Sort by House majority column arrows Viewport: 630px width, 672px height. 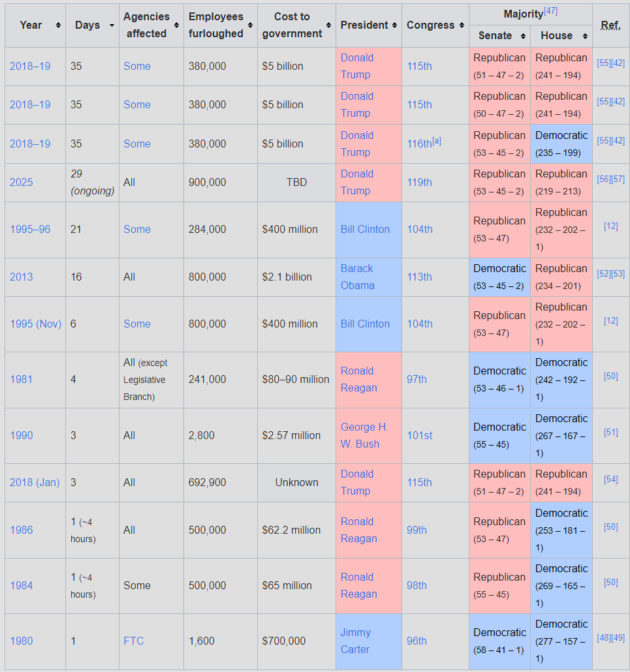click(x=585, y=37)
